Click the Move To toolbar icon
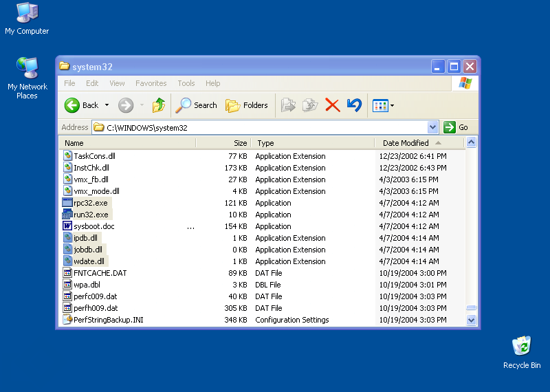 click(x=288, y=105)
